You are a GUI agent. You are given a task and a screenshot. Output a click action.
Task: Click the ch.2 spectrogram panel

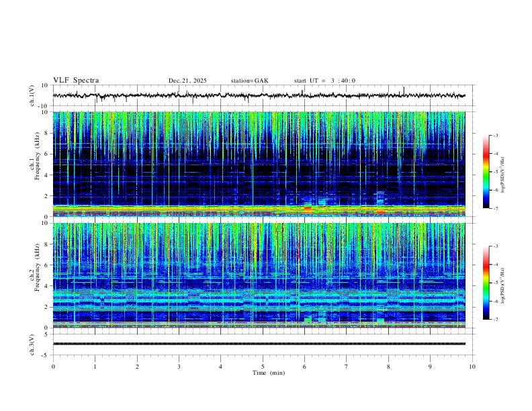click(x=259, y=275)
